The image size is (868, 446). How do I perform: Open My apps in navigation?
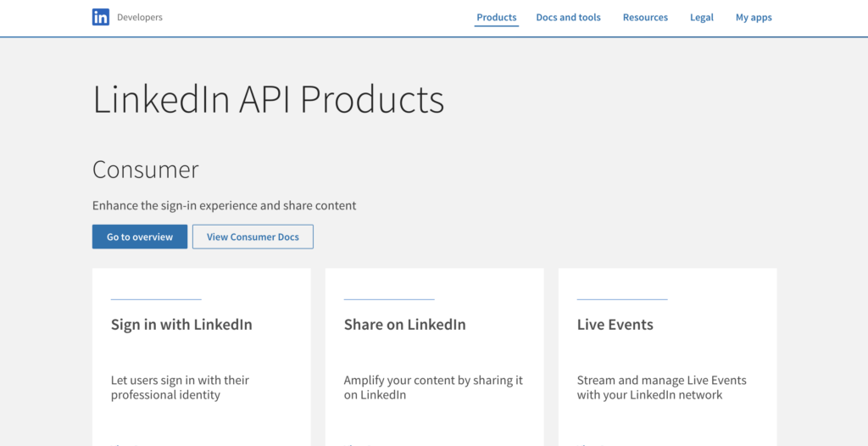(754, 17)
